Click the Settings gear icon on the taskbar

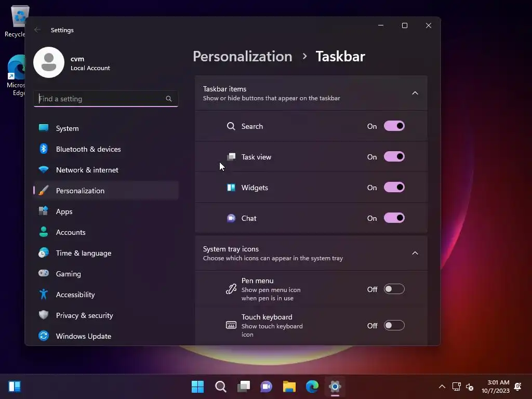(x=335, y=387)
